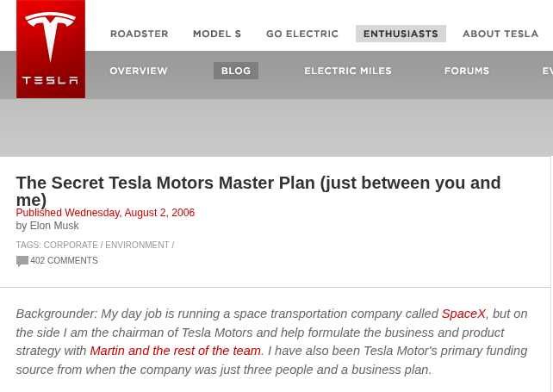The height and width of the screenshot is (392, 553).
Task: Go to Electric Miles section
Action: [x=348, y=71]
